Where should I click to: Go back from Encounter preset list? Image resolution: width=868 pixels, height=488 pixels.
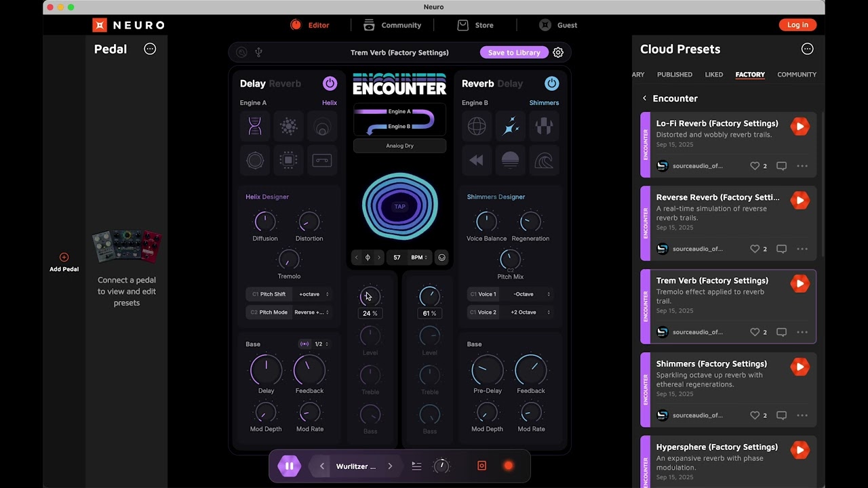[644, 98]
